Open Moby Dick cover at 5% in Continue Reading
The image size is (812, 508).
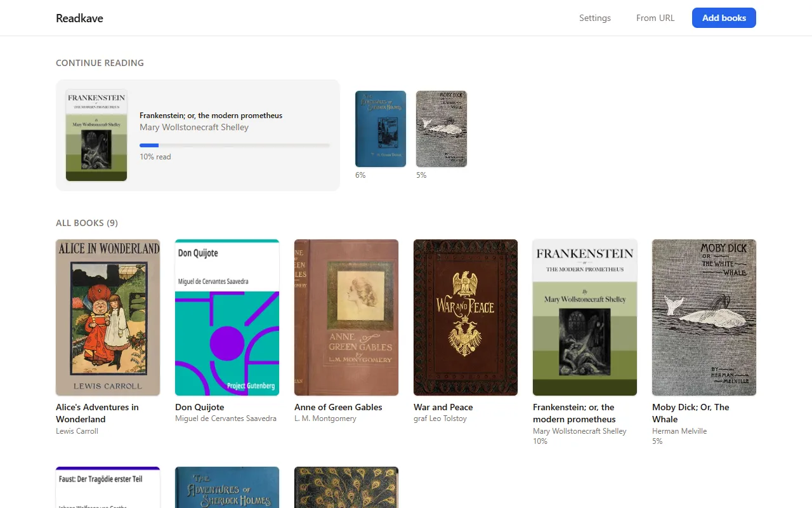point(442,129)
